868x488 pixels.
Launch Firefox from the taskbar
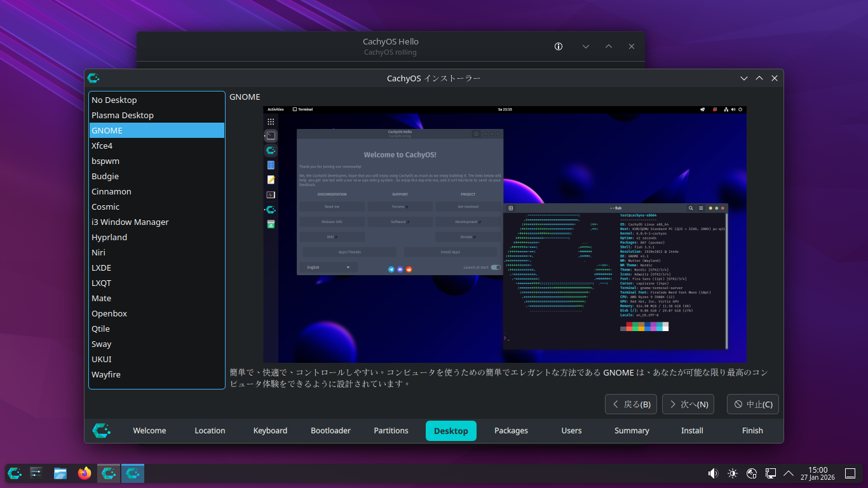85,473
